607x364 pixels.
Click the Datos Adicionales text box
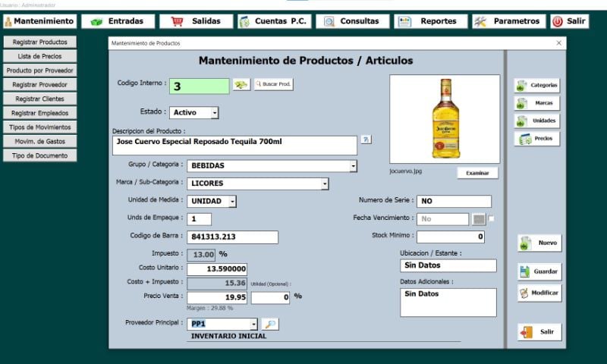tap(448, 303)
